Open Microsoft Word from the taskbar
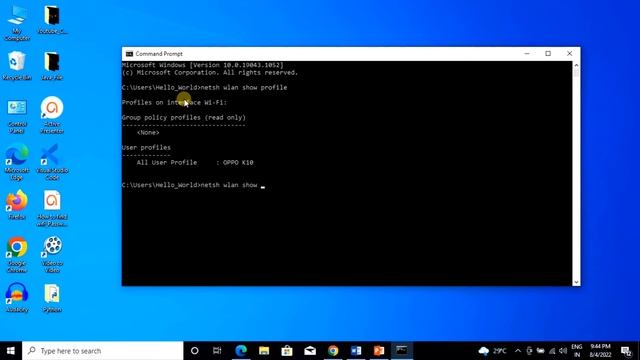The height and width of the screenshot is (360, 640). (356, 351)
